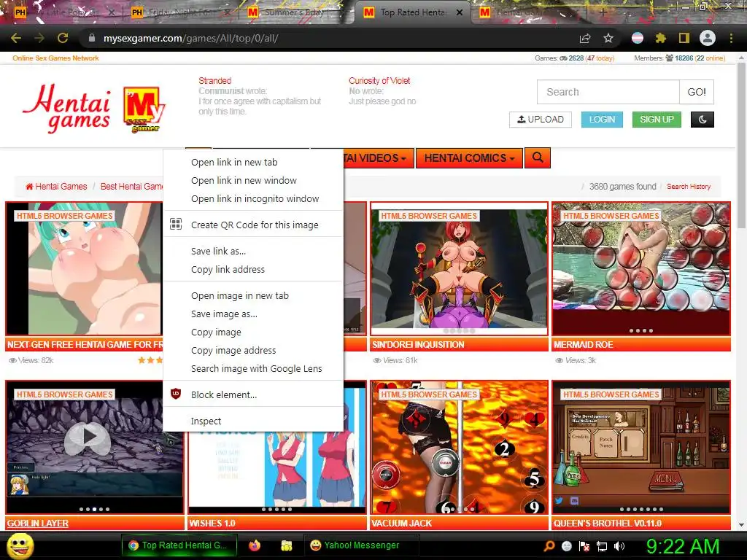
Task: Click the taskbar magnifier tray icon
Action: click(x=549, y=546)
